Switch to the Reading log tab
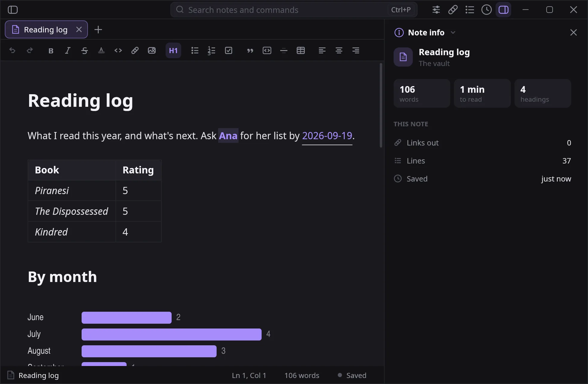Viewport: 588px width, 384px height. pos(46,29)
